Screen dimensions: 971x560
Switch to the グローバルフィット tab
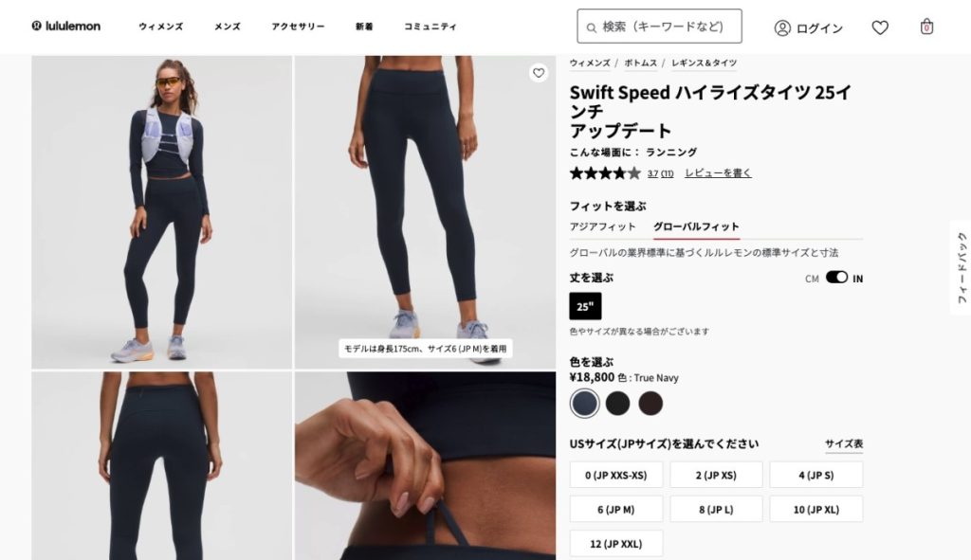coord(696,226)
